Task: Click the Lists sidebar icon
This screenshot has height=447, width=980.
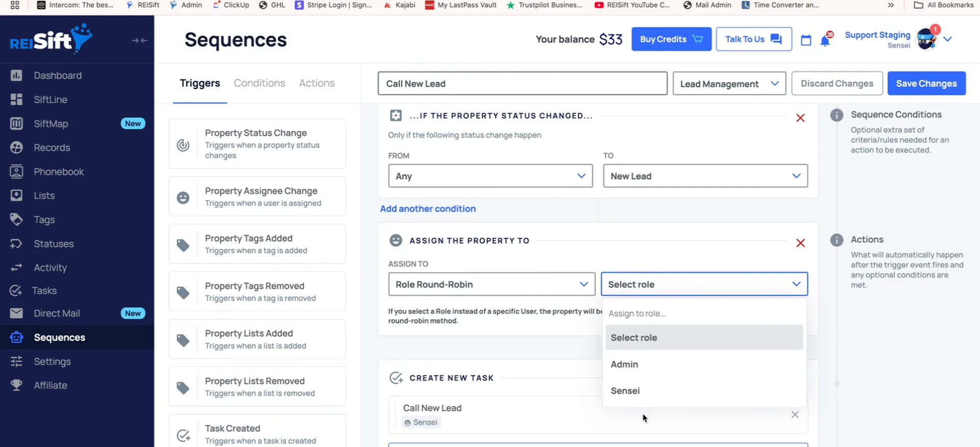Action: (16, 195)
